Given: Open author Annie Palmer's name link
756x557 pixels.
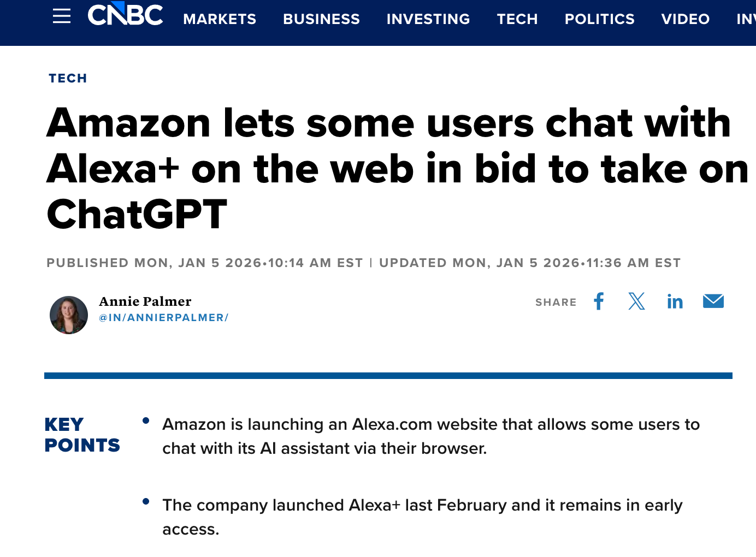Looking at the screenshot, I should pos(145,301).
